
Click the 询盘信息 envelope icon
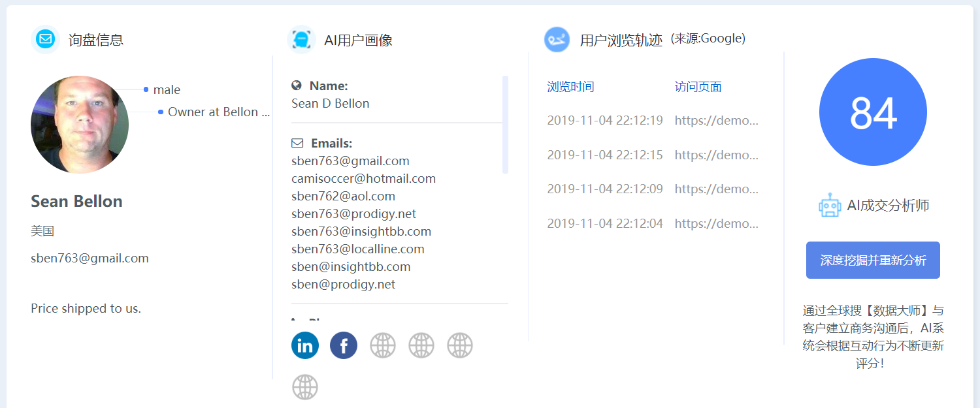(44, 39)
